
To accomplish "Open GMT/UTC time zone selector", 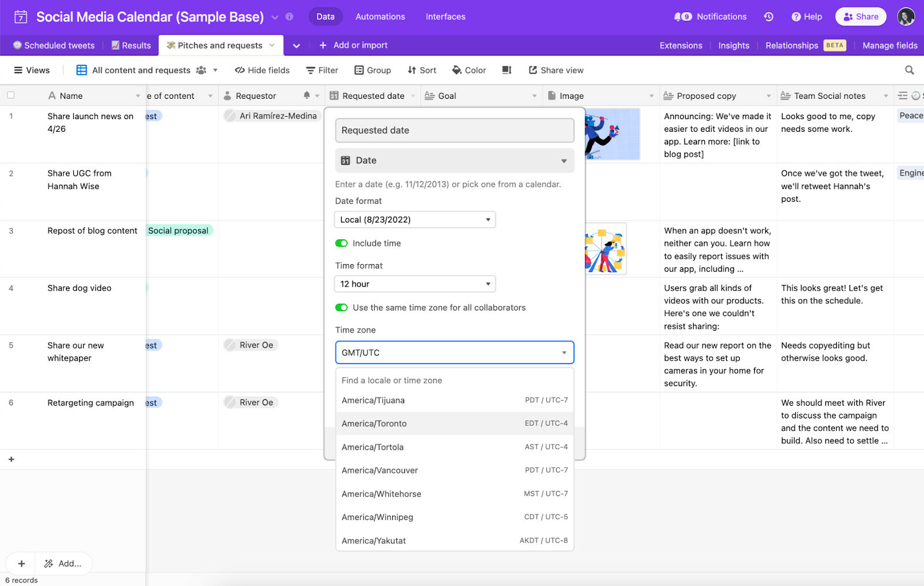I will tap(454, 353).
